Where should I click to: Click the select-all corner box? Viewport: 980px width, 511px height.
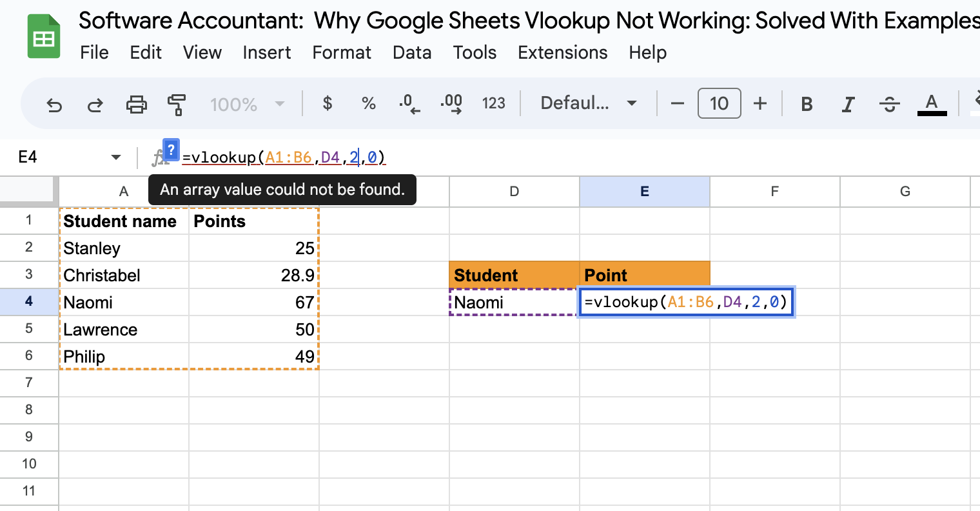(28, 190)
